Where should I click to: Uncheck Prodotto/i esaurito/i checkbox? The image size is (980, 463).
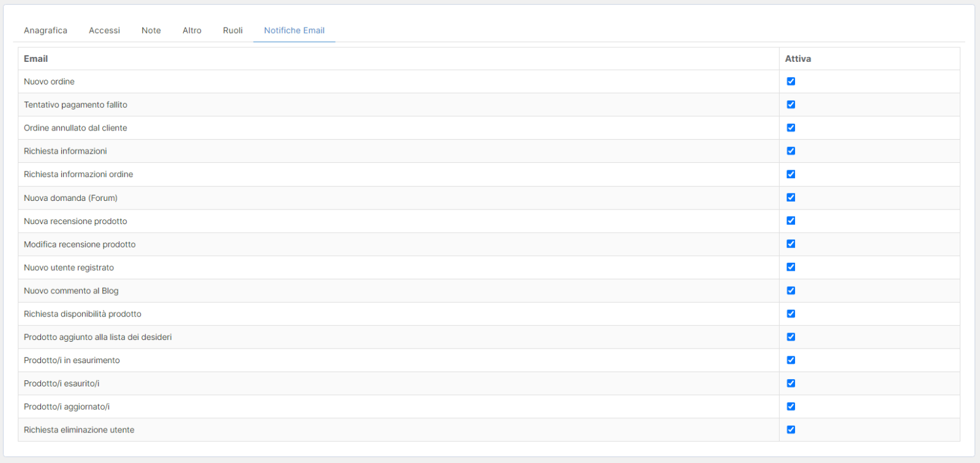tap(791, 383)
